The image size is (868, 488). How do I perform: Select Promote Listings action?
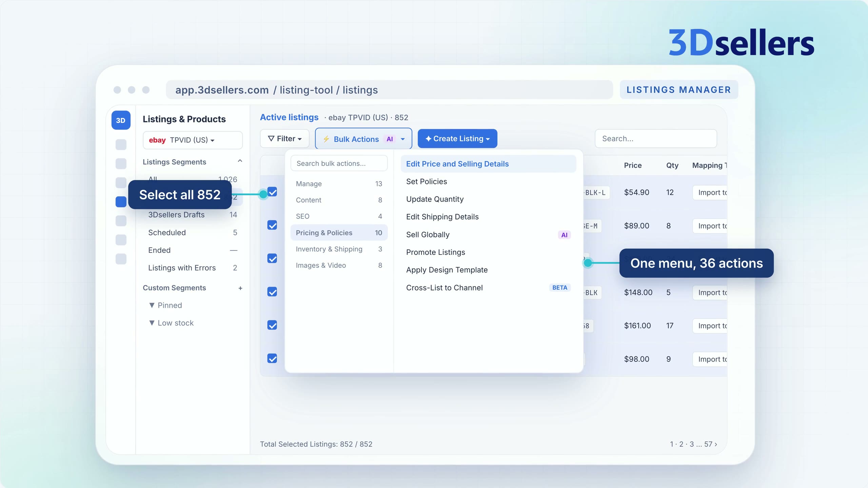488,252
